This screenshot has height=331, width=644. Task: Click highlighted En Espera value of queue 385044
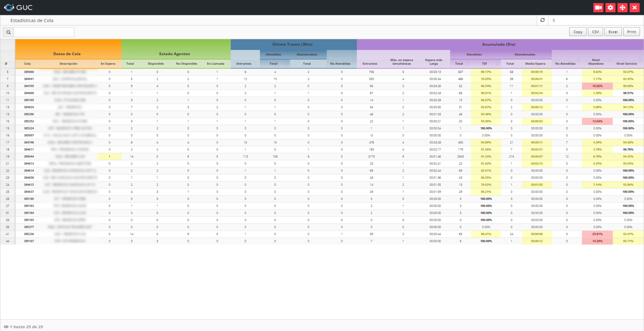point(109,157)
